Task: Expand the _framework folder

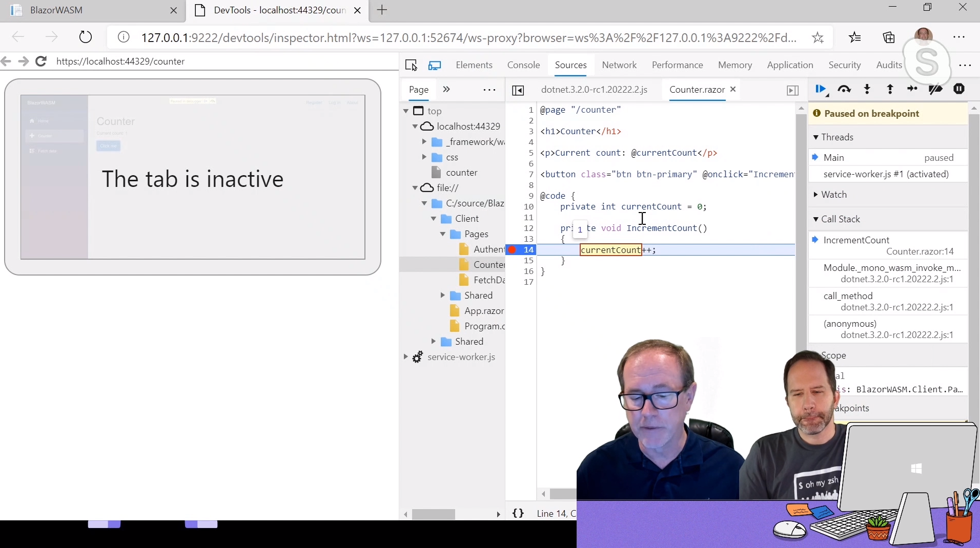Action: pyautogui.click(x=424, y=142)
